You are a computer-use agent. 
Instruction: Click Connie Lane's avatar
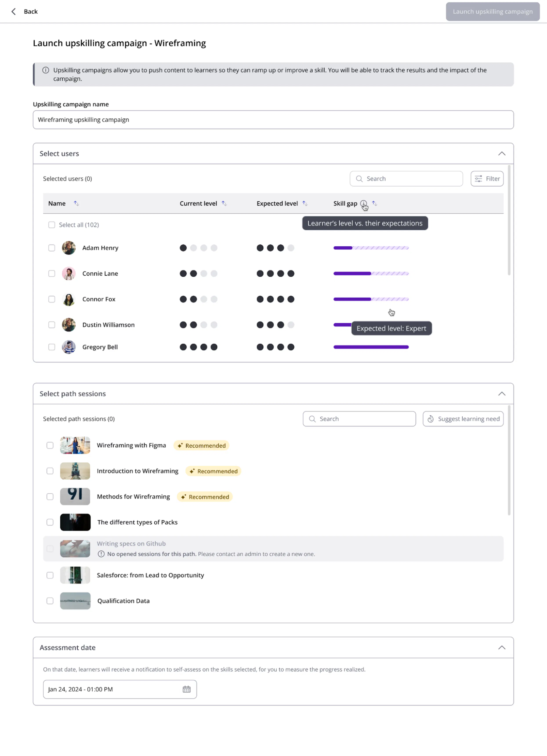69,273
